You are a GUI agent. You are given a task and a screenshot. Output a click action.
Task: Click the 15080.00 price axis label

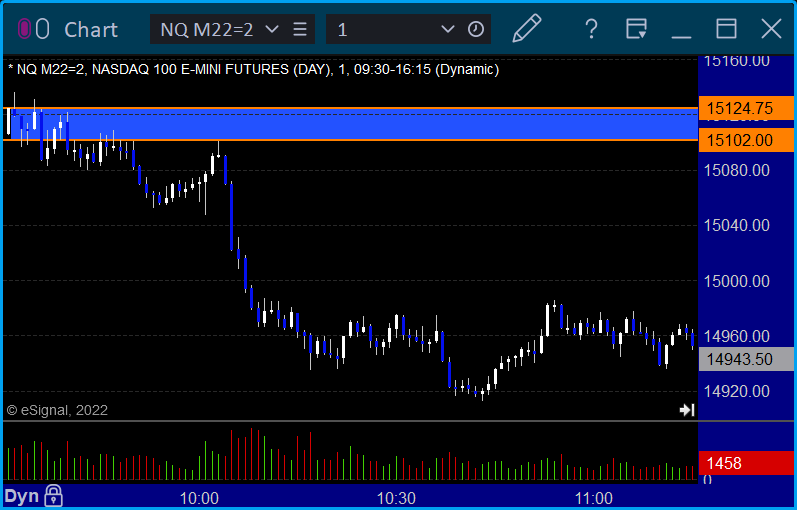pos(737,170)
